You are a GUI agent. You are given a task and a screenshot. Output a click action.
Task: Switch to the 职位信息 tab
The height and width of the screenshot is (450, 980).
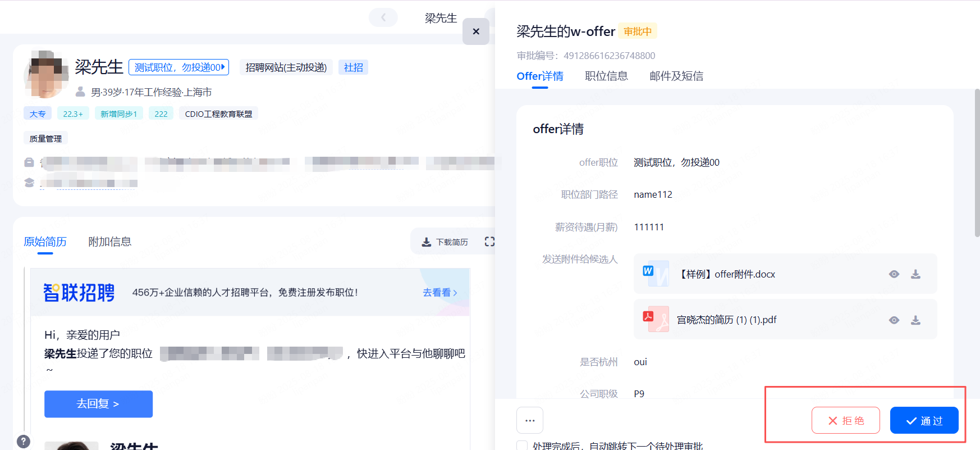pyautogui.click(x=606, y=76)
